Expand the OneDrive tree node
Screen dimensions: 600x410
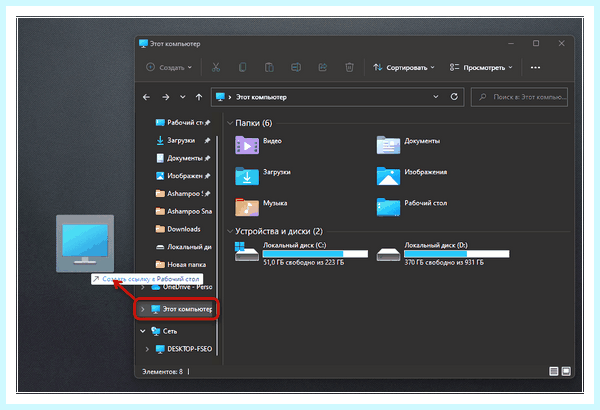click(x=143, y=287)
